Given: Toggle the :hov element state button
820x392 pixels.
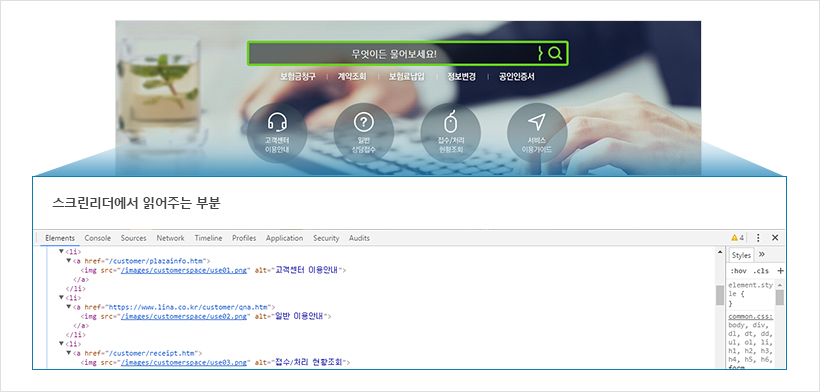Looking at the screenshot, I should [x=738, y=271].
